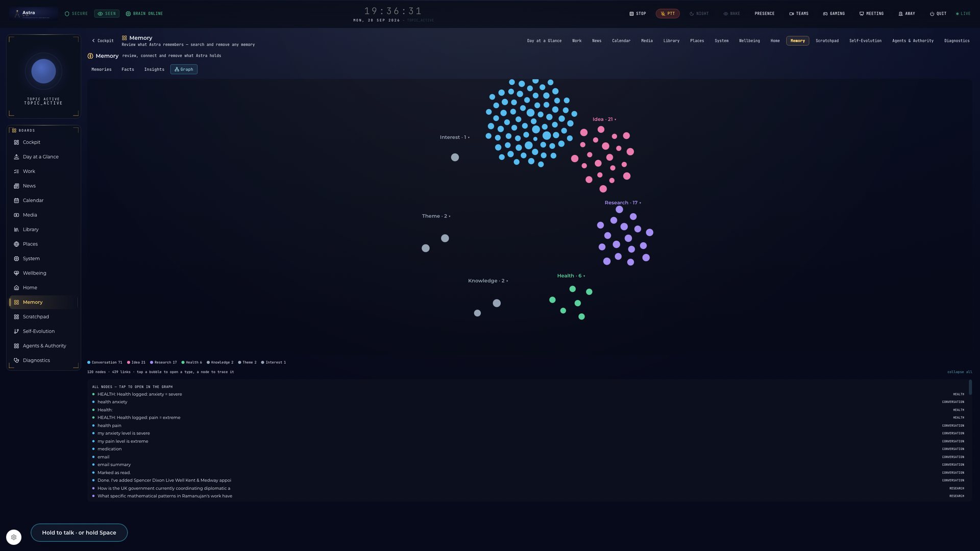Expand the Health · 6 cluster label
Image resolution: width=980 pixels, height=551 pixels.
(x=571, y=276)
